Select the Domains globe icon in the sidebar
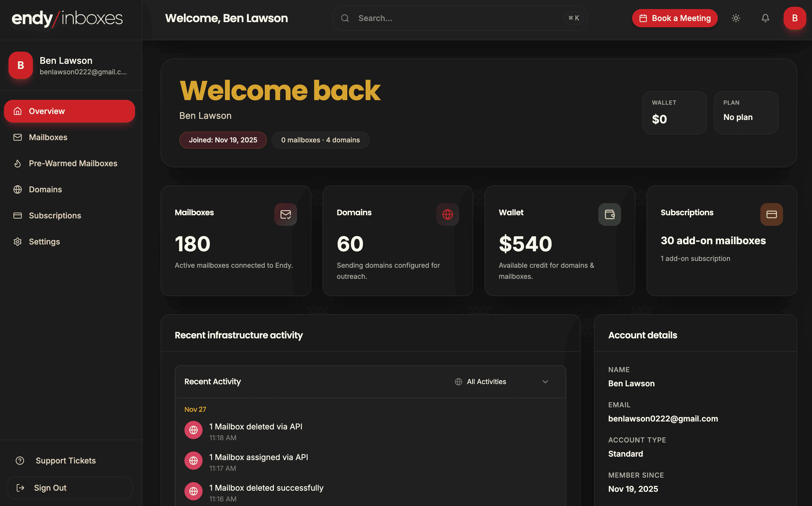The image size is (812, 506). (18, 189)
